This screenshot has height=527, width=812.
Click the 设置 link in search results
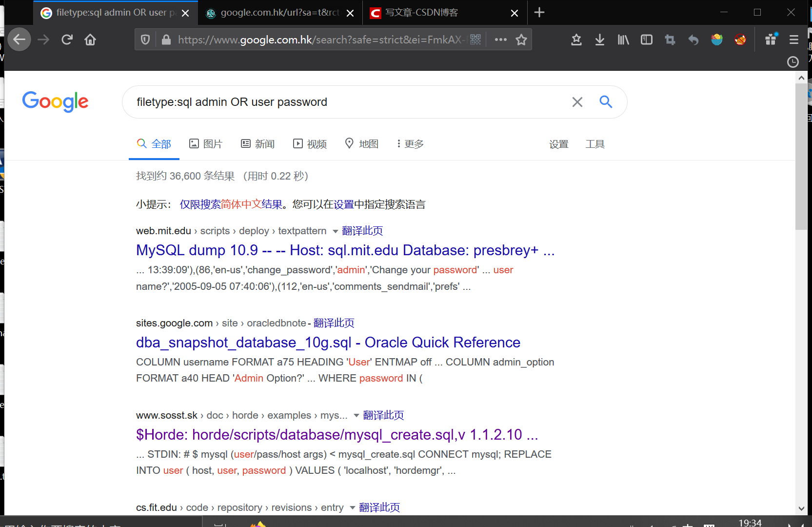pos(558,143)
